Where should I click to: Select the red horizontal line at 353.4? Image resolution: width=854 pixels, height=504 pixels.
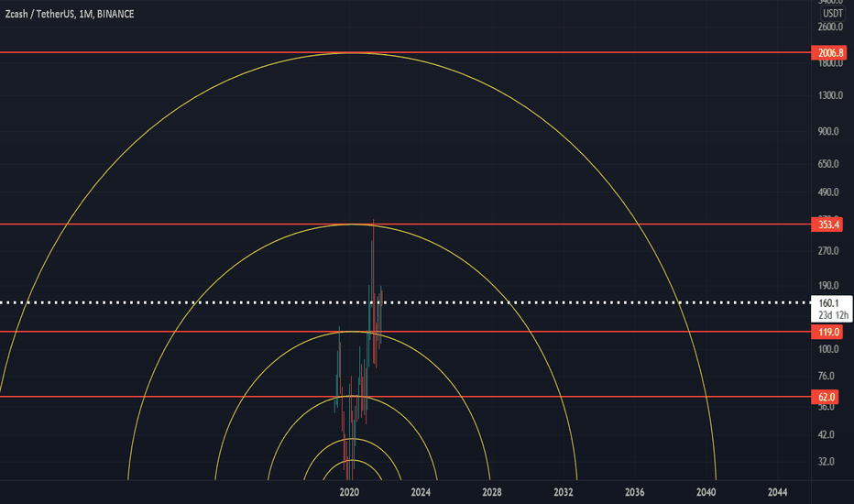click(405, 224)
